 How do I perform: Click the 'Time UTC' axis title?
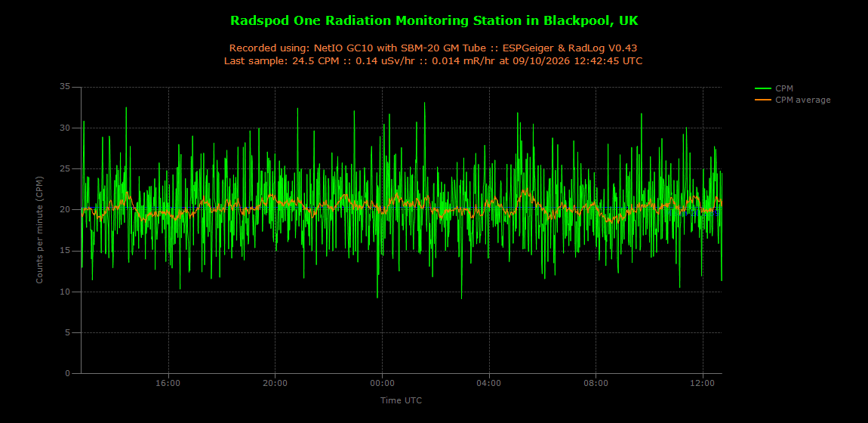point(401,400)
